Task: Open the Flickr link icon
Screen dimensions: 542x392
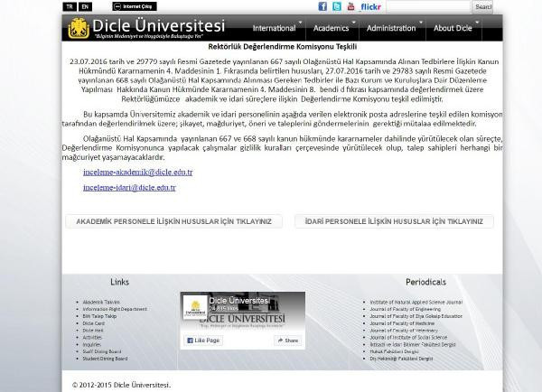Action: [x=372, y=6]
